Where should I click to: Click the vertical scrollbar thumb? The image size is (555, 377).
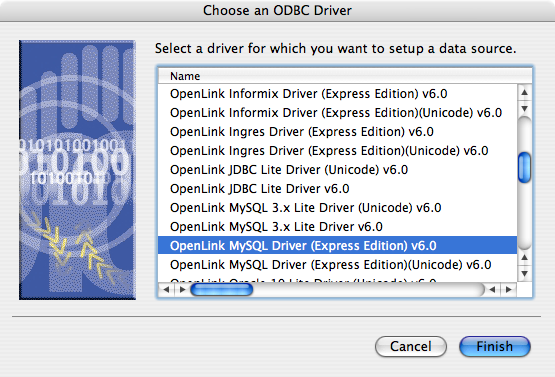click(x=525, y=167)
